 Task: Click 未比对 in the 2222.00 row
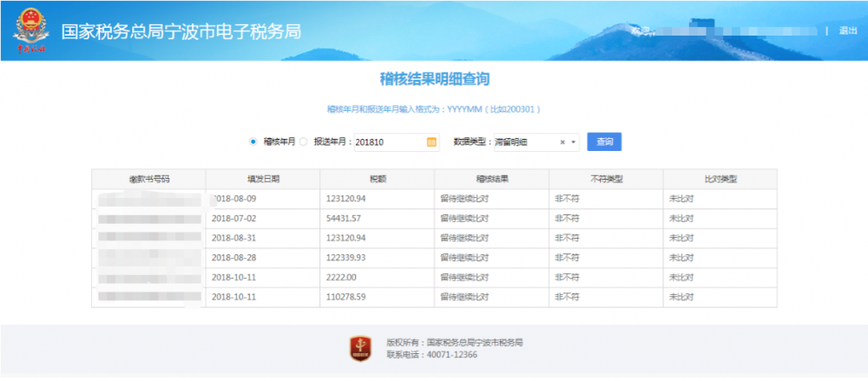[x=681, y=278]
